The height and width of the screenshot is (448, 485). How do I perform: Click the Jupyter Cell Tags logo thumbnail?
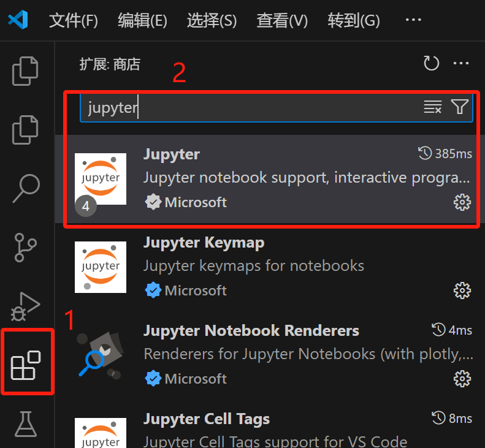[101, 433]
